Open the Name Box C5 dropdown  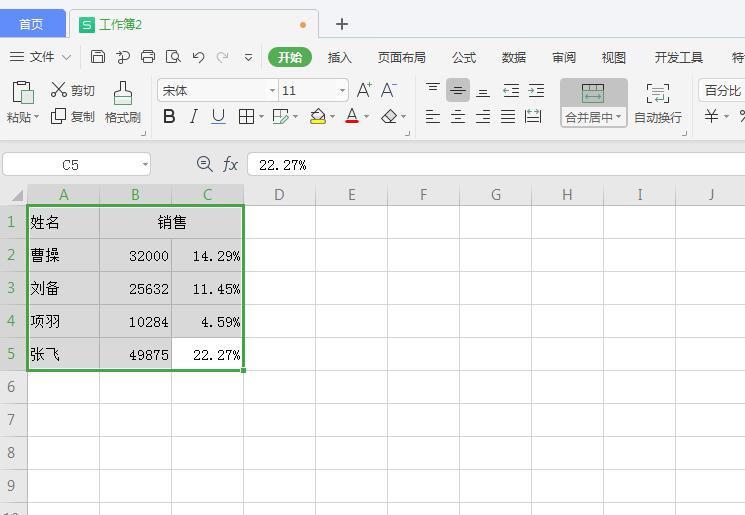(x=145, y=164)
